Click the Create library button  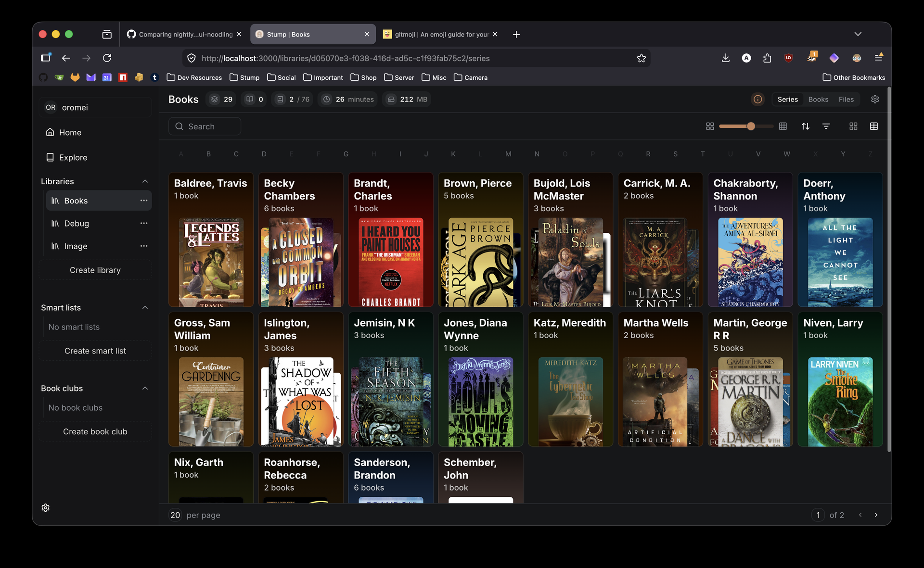(95, 270)
